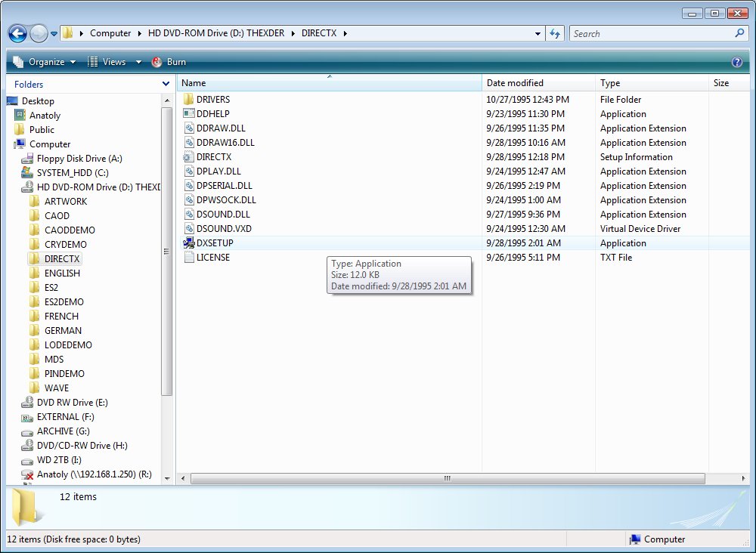Click the folder tree scroll-down arrow
The width and height of the screenshot is (756, 553).
pos(167,478)
